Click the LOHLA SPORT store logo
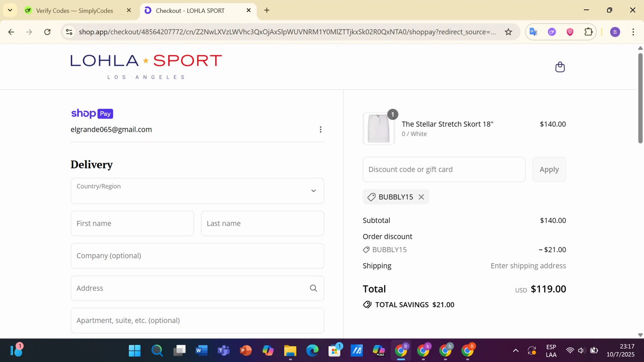The height and width of the screenshot is (362, 644). (x=146, y=67)
